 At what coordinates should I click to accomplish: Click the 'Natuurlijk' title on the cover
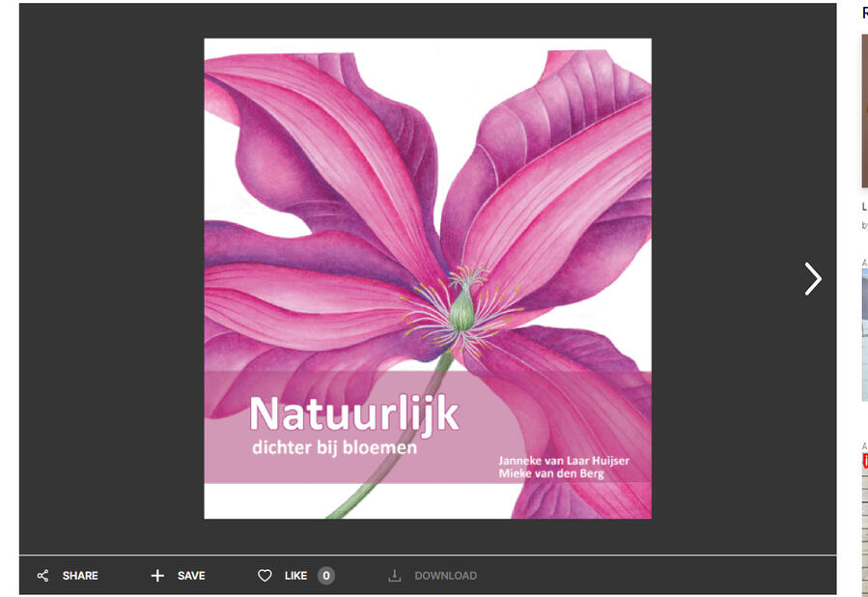pos(353,414)
